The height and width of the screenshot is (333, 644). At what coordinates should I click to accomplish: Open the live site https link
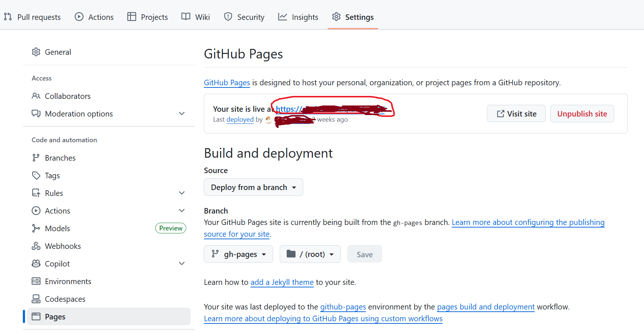point(330,109)
